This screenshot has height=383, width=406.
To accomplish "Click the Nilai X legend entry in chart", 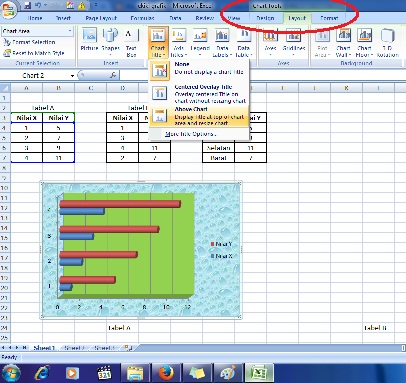I will 221,256.
